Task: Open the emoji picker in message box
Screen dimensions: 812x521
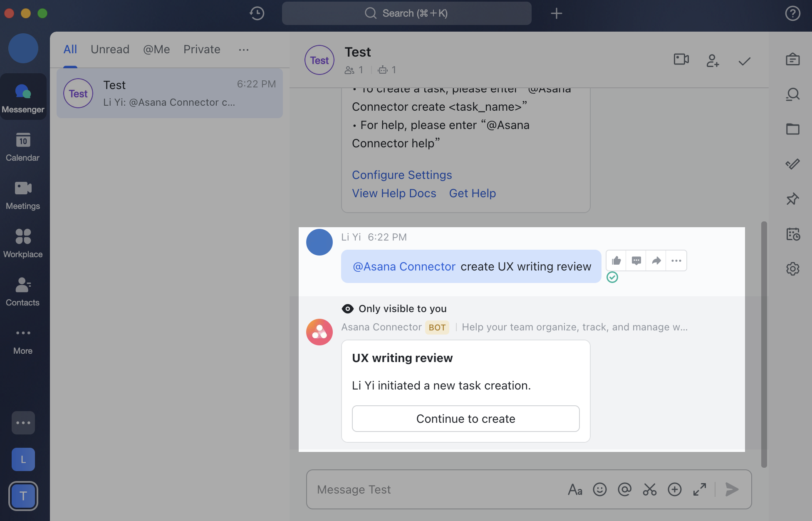Action: coord(599,489)
